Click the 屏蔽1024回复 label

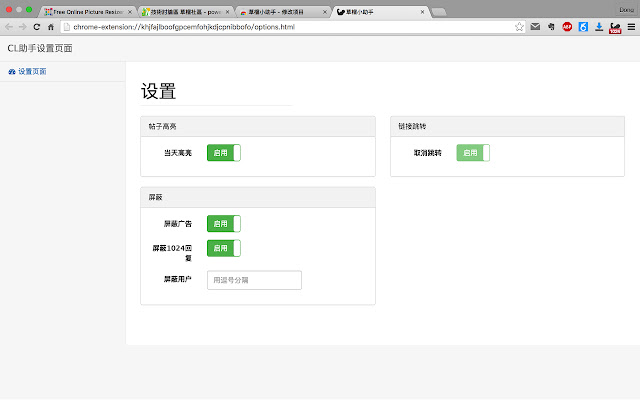(172, 253)
